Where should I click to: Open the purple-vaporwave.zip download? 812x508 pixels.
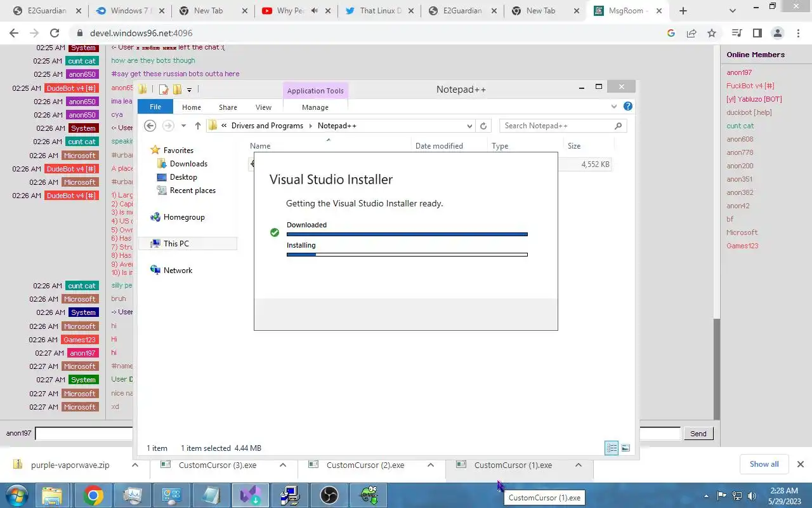point(70,465)
